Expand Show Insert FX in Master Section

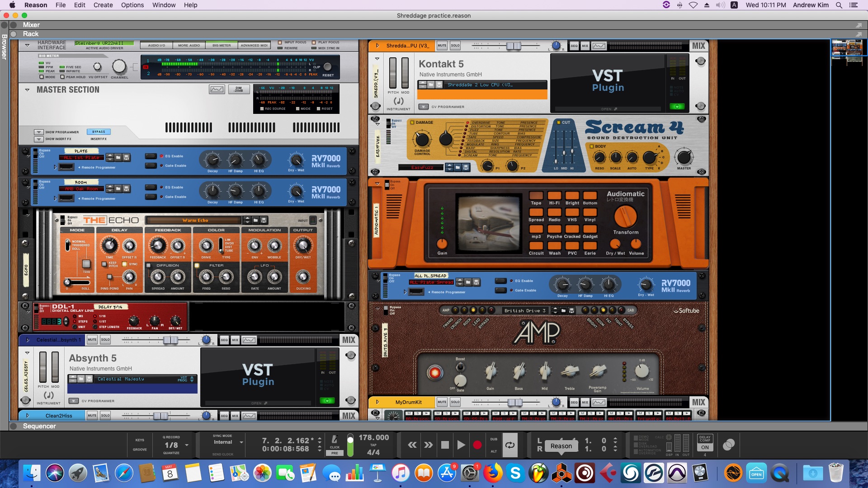39,139
